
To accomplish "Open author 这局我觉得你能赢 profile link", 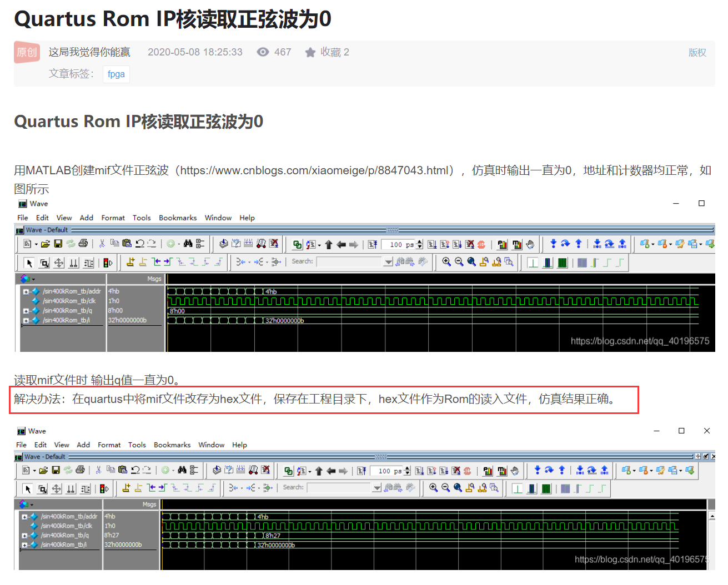I will 89,52.
